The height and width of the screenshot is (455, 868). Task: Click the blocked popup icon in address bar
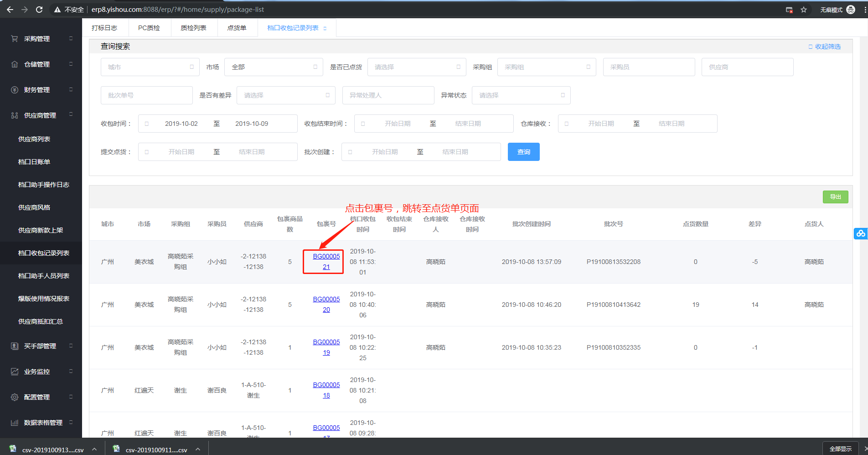coord(789,10)
